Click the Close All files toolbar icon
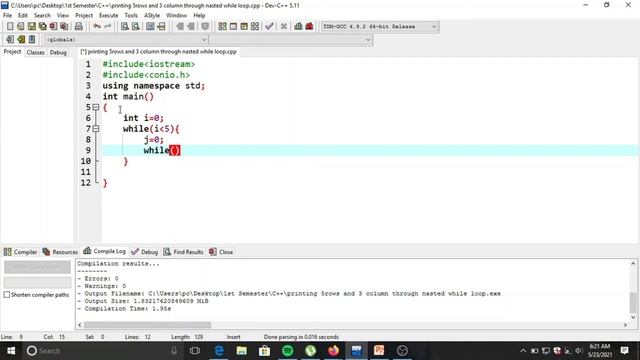Image resolution: width=640 pixels, height=360 pixels. (x=64, y=27)
